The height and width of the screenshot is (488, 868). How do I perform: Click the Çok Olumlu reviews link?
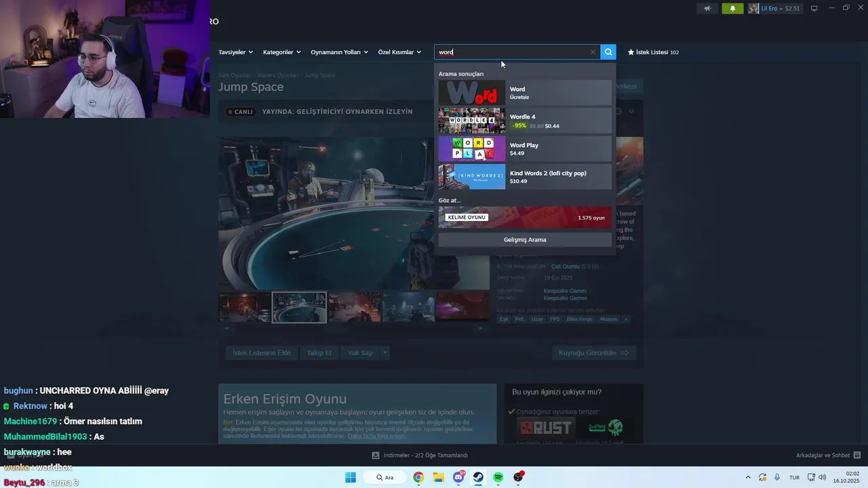click(565, 266)
